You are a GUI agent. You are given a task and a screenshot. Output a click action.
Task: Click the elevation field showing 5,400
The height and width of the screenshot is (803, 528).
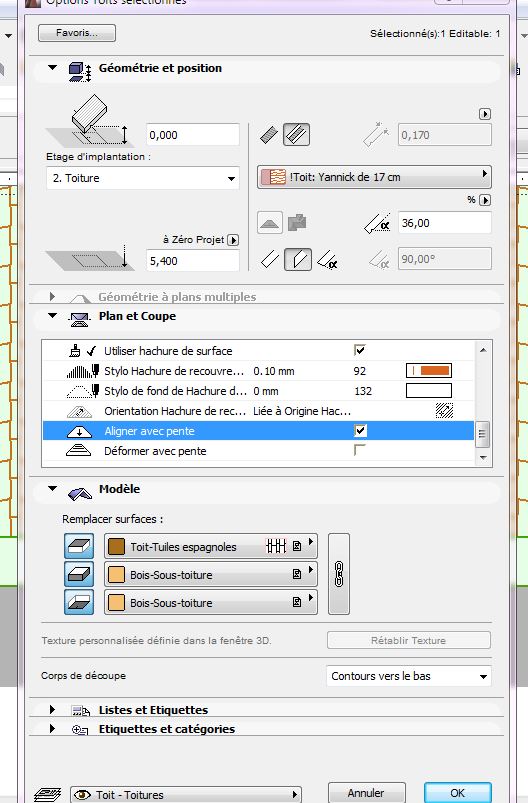point(193,261)
